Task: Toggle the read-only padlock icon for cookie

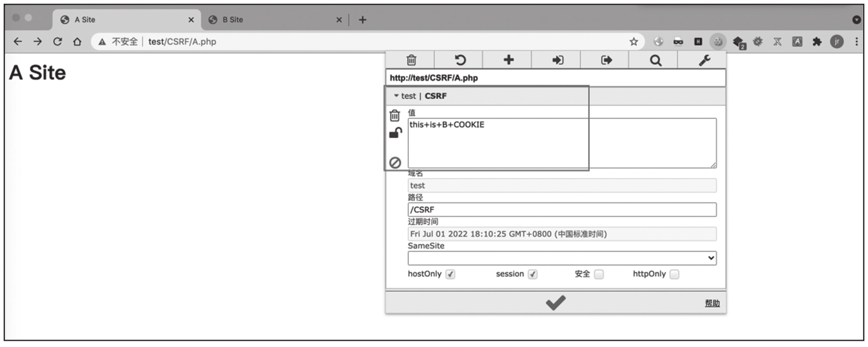Action: 395,133
